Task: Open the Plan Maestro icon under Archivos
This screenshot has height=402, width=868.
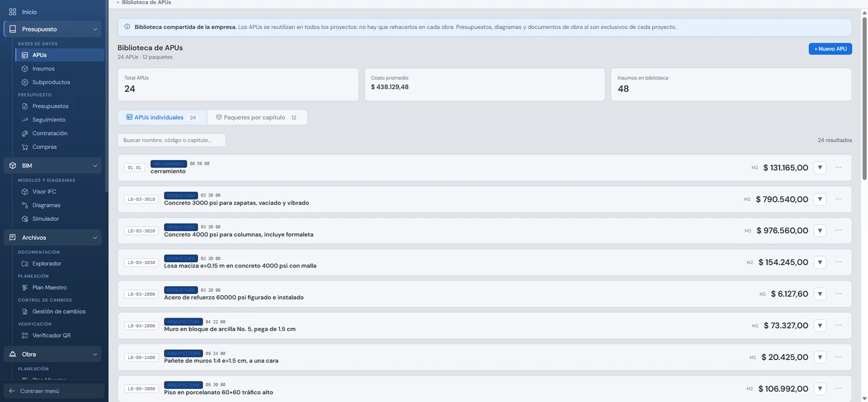Action: 25,287
